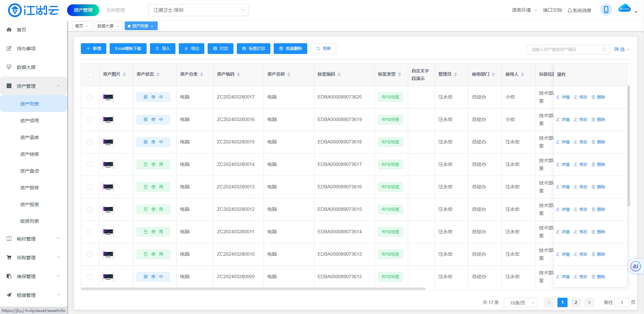Sort by 标签类型 column arrows
The width and height of the screenshot is (644, 314).
coord(399,74)
